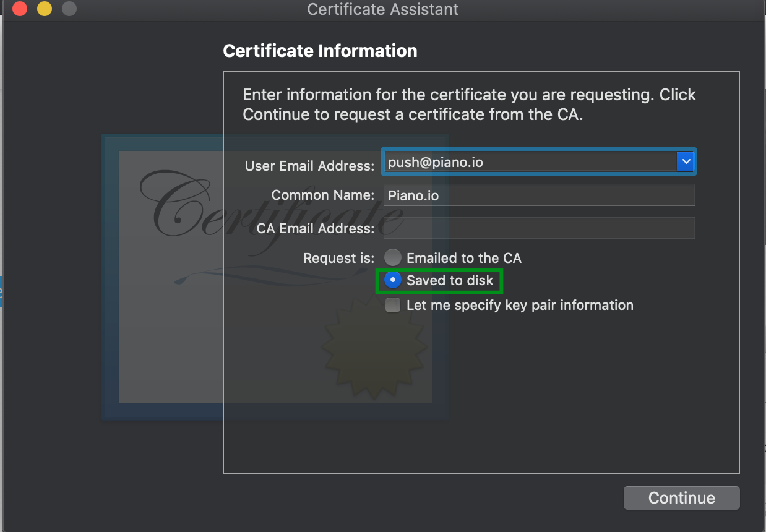Focus the User Email Address field
The image size is (766, 532).
click(531, 162)
